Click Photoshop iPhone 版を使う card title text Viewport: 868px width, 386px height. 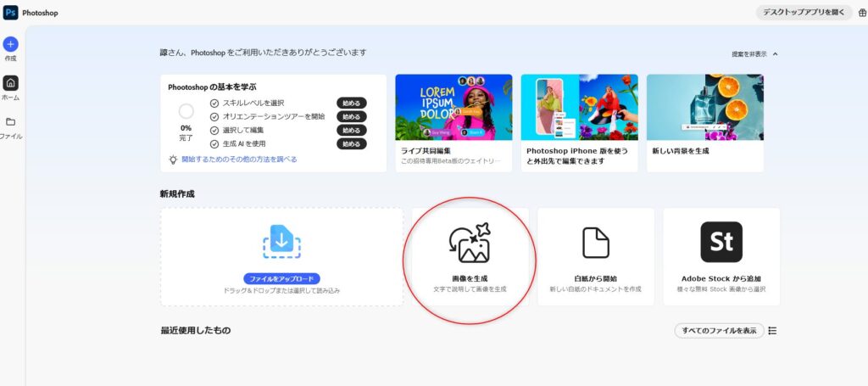577,156
